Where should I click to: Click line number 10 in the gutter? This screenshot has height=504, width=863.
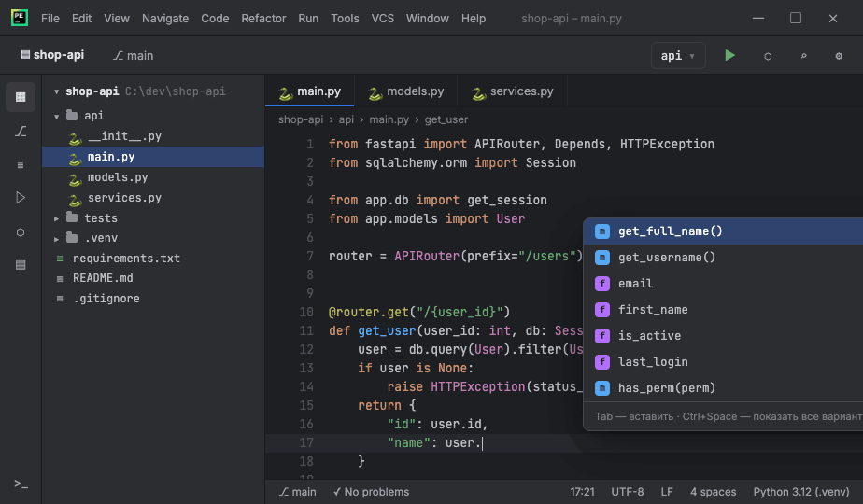point(306,312)
